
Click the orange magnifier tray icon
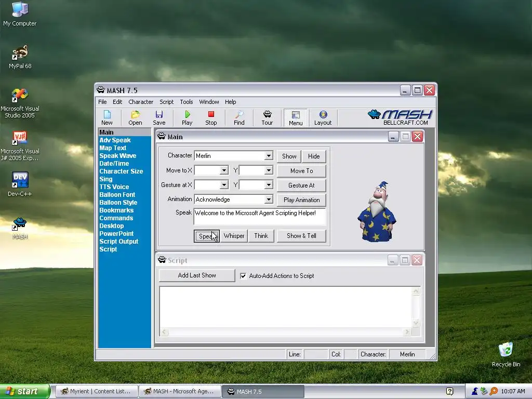click(x=494, y=391)
